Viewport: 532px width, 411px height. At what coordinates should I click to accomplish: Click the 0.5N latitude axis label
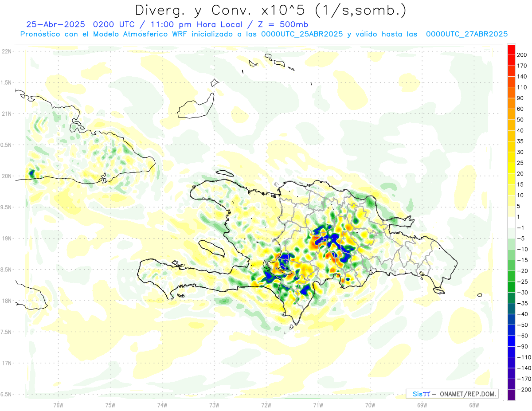point(6,145)
